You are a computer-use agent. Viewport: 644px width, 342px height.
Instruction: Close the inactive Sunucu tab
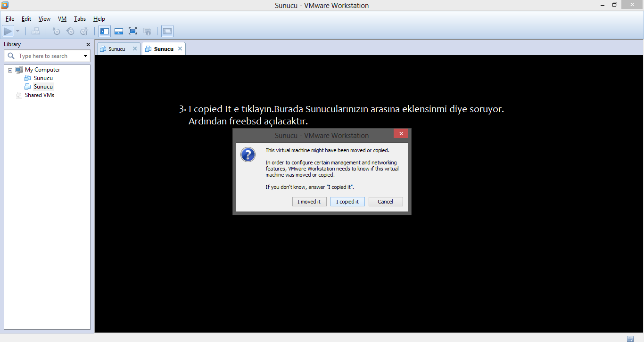pos(135,49)
